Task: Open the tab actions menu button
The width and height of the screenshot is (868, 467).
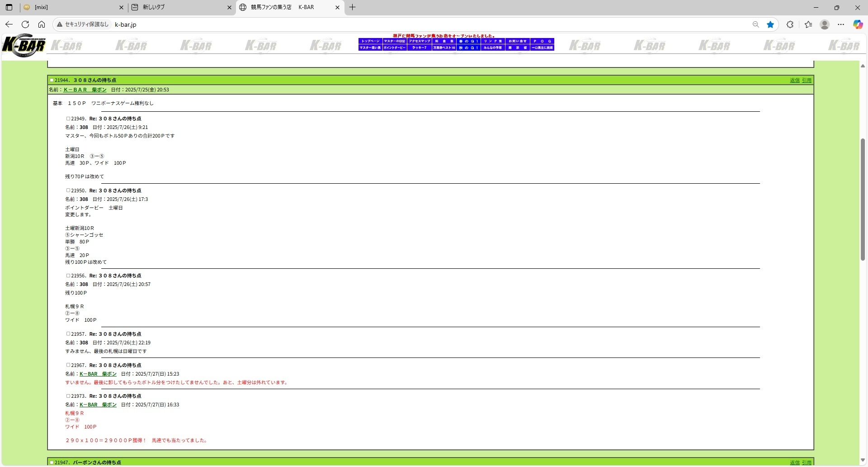Action: pos(9,7)
